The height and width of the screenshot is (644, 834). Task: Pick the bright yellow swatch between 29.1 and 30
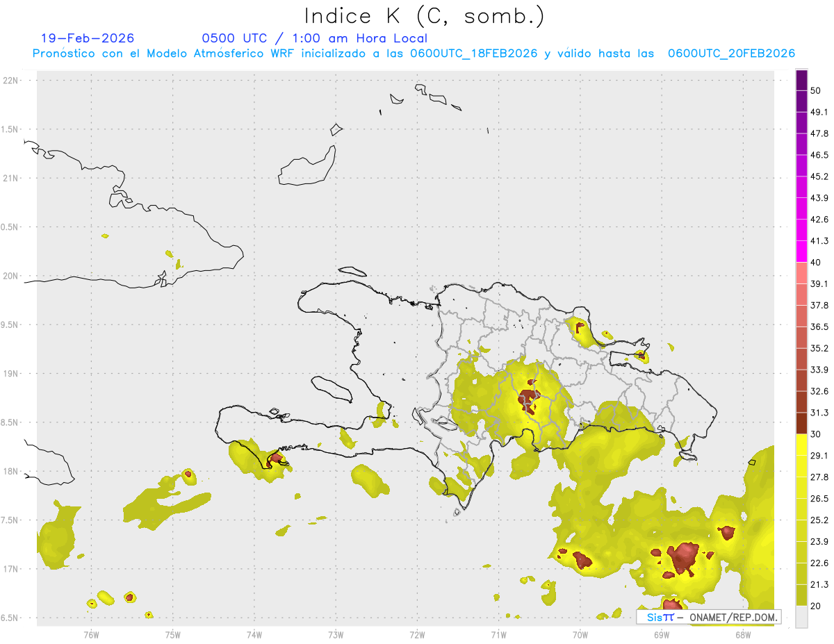pyautogui.click(x=801, y=445)
